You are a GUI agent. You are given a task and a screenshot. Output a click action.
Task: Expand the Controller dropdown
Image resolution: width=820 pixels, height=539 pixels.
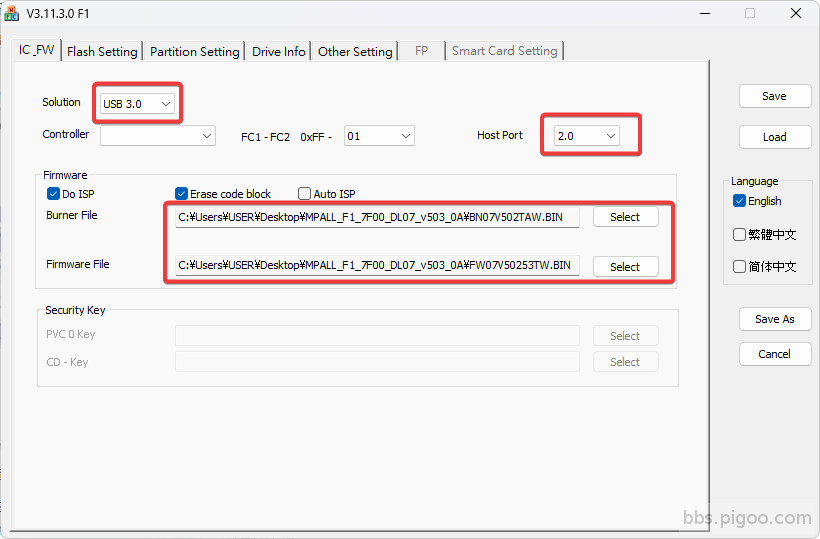tap(157, 135)
